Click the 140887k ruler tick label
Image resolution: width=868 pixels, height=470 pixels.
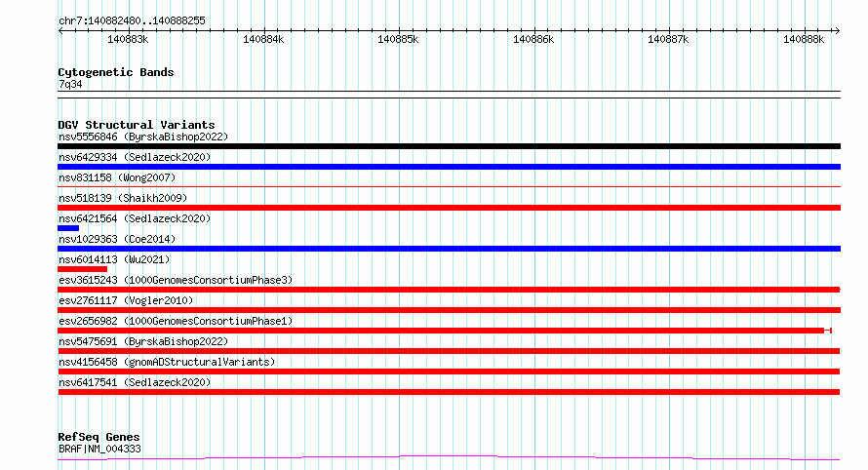point(668,39)
